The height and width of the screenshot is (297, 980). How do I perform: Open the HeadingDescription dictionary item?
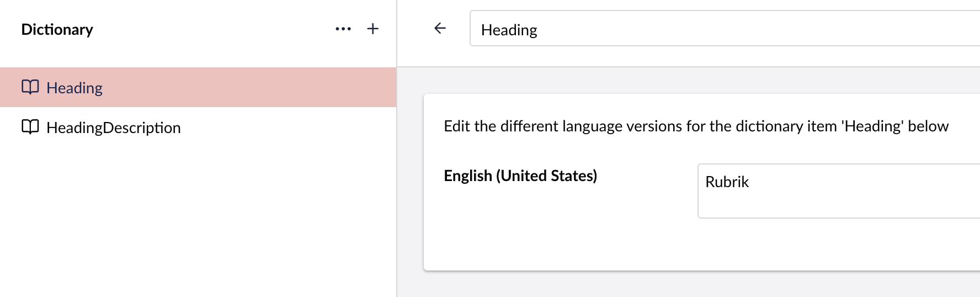(x=113, y=128)
